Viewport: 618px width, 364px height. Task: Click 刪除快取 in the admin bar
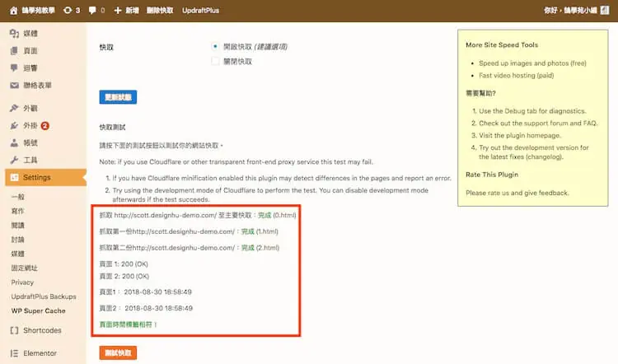160,10
